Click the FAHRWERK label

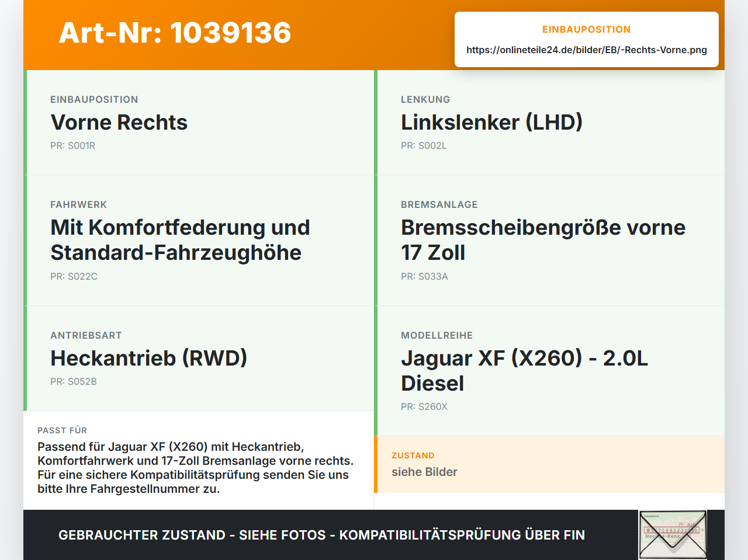tap(79, 204)
